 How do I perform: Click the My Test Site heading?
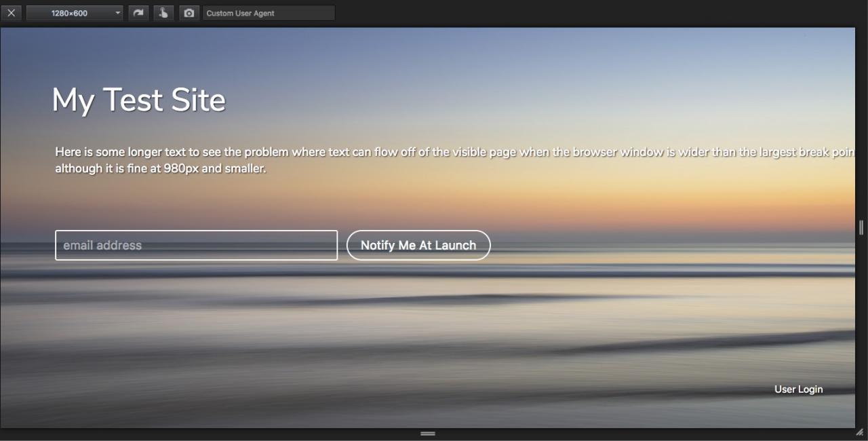138,100
